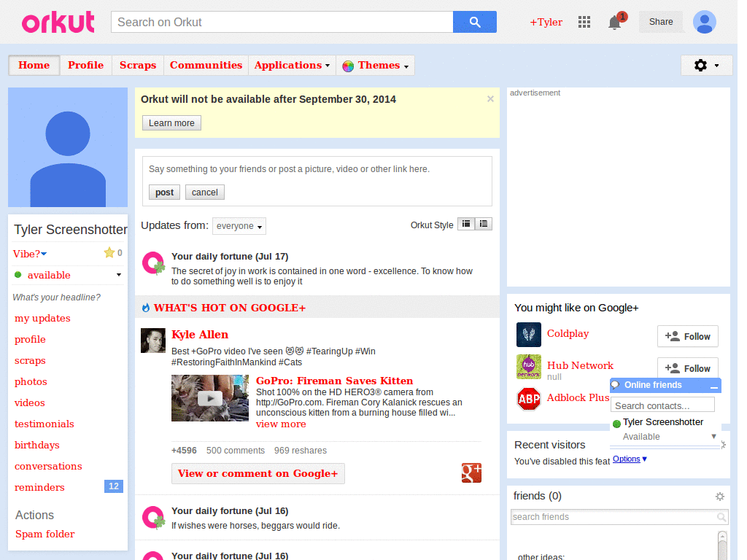The image size is (747, 560).
Task: Click the daily fortune Jul 16 icon
Action: 153,518
